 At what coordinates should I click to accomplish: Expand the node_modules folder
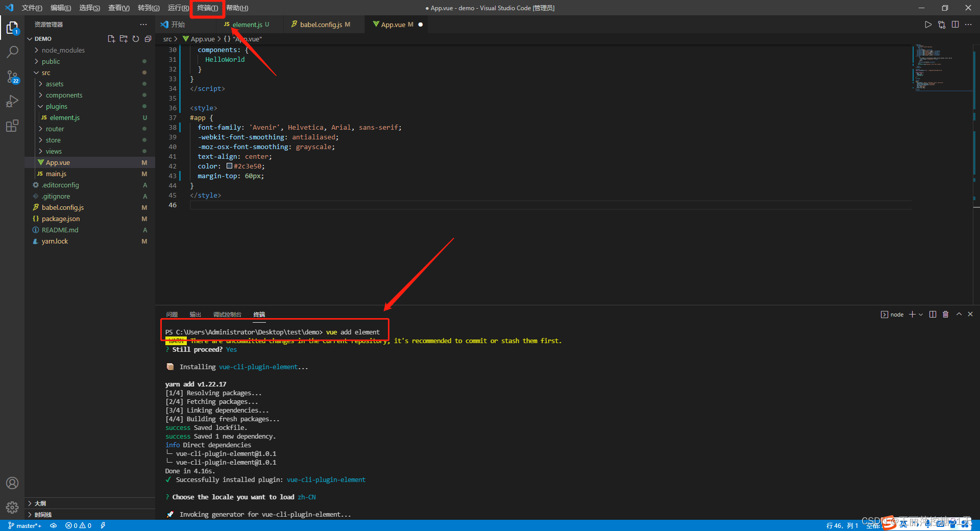click(62, 50)
